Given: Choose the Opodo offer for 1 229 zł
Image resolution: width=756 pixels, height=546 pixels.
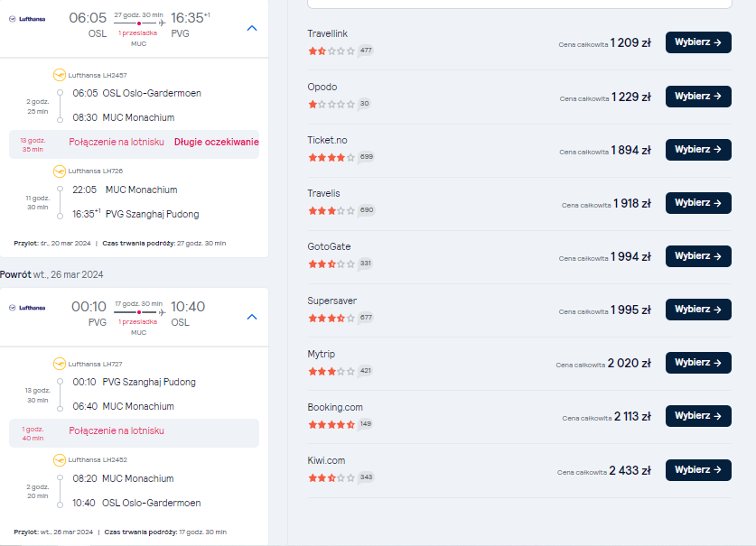Looking at the screenshot, I should pos(698,97).
